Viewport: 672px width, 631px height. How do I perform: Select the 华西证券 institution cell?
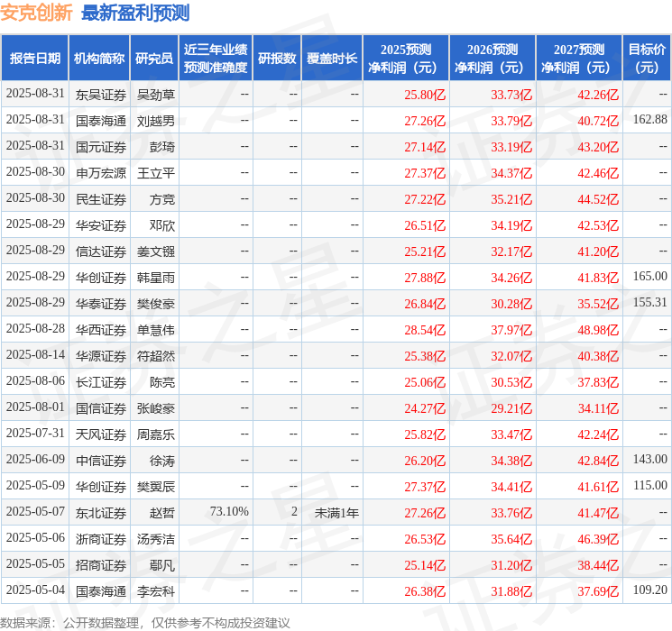pyautogui.click(x=101, y=330)
